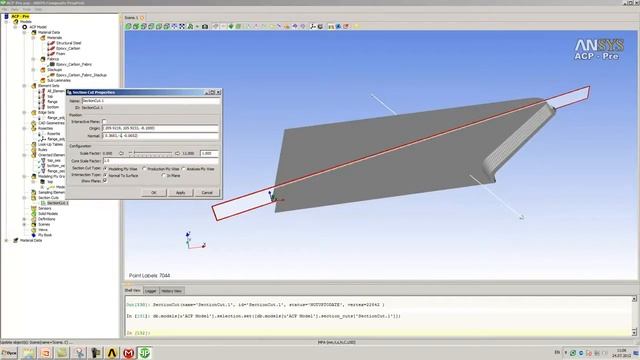Screen dimensions: 640x360
Task: Select SectionCut.1 in the tree
Action: (58, 203)
